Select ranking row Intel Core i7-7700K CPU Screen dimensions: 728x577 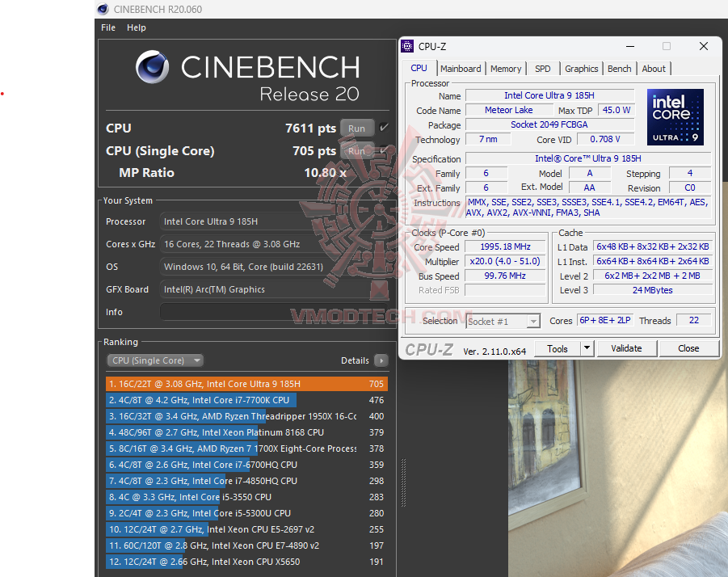[x=246, y=400]
